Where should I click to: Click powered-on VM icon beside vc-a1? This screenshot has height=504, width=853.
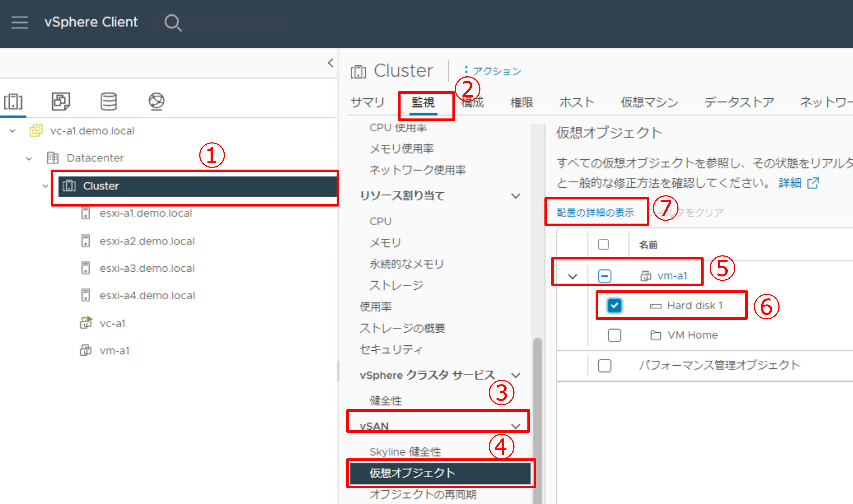click(86, 323)
